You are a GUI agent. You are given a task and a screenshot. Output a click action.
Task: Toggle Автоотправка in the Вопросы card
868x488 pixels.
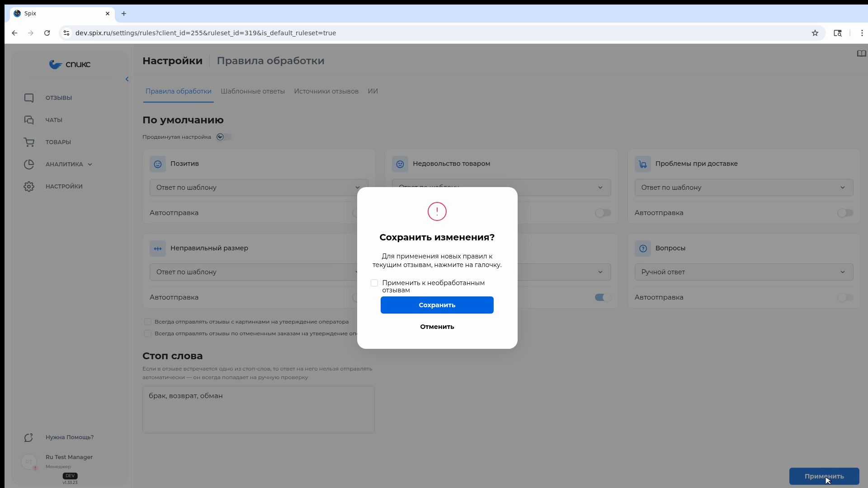[845, 297]
